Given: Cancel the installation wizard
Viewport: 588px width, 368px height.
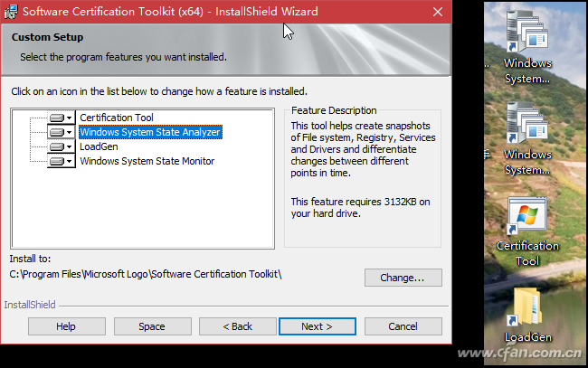Looking at the screenshot, I should coord(403,326).
